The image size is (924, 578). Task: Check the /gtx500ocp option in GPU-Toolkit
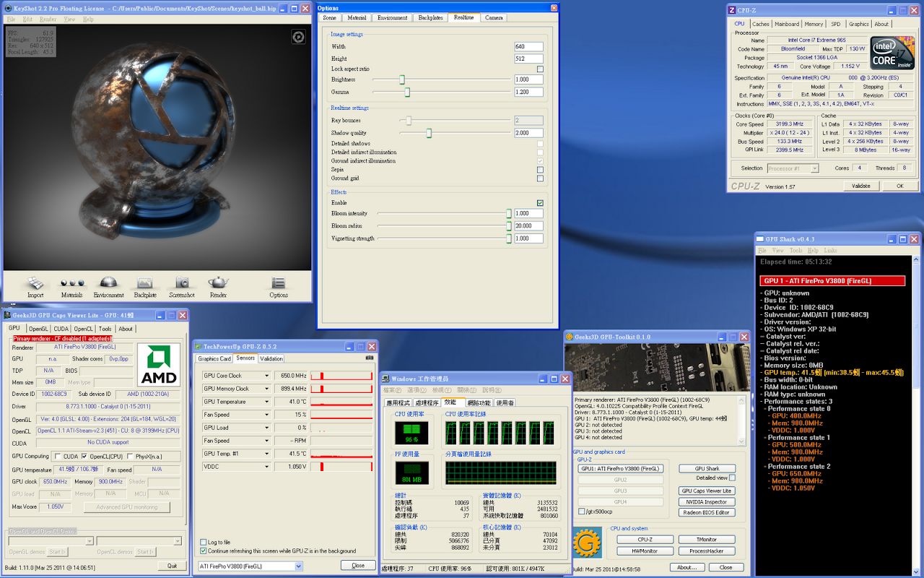[582, 512]
